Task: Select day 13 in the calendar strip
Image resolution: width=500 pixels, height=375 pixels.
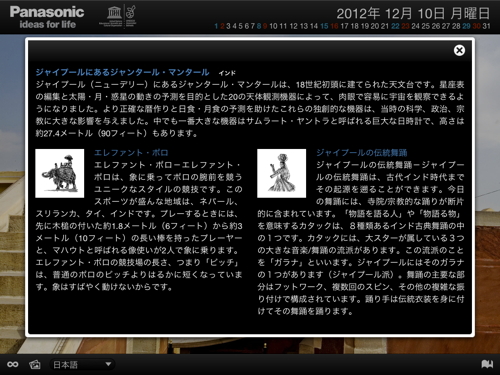Action: [x=304, y=26]
